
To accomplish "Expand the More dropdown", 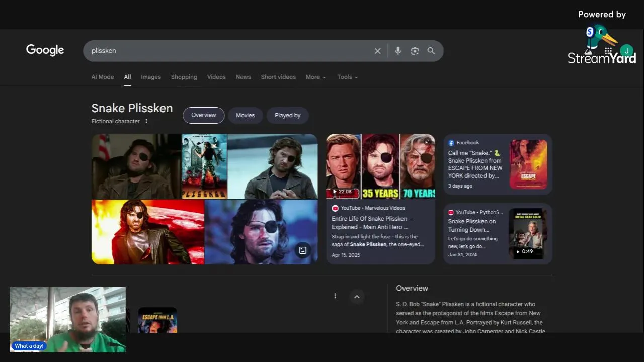I will [x=315, y=77].
